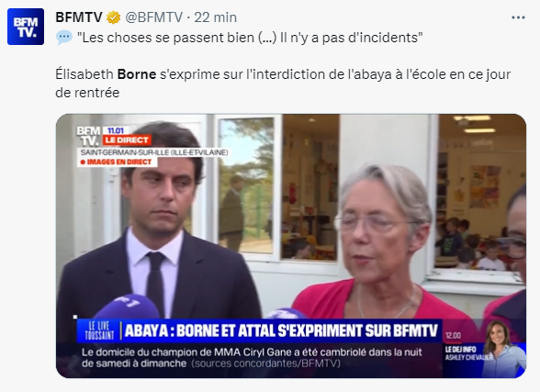Screen dimensions: 540x392
Task: Click the BFM TV logo on video
Action: (x=88, y=136)
